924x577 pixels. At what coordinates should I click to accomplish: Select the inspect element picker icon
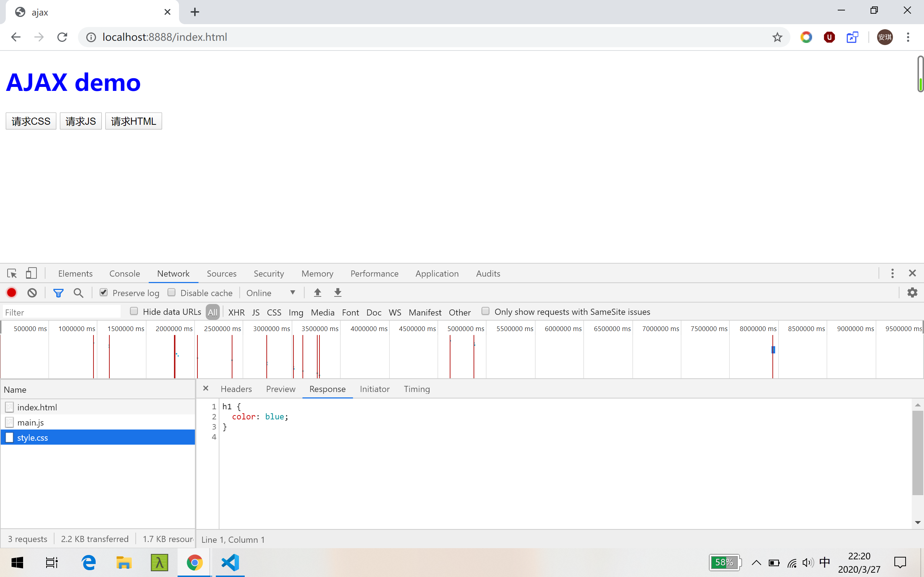tap(12, 273)
